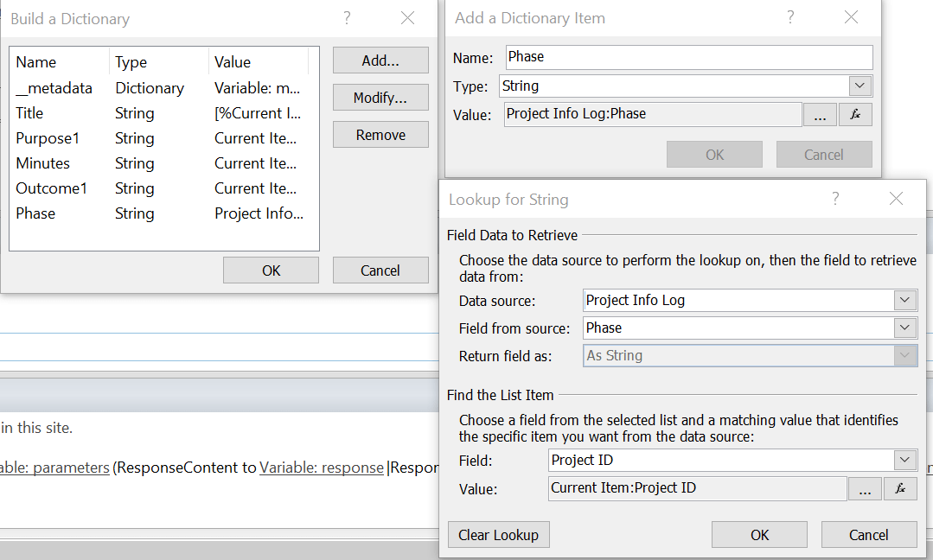The image size is (933, 560).
Task: Click help icon on Add a Dictionary Item dialog
Action: (789, 17)
